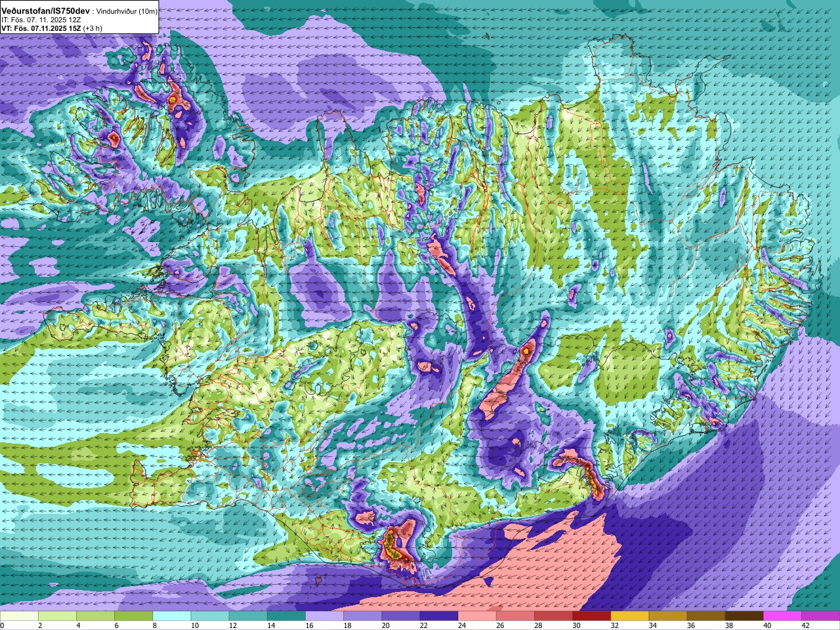Click the light lavender 16–18 legend swatch
Viewport: 840px width, 630px height.
point(325,616)
